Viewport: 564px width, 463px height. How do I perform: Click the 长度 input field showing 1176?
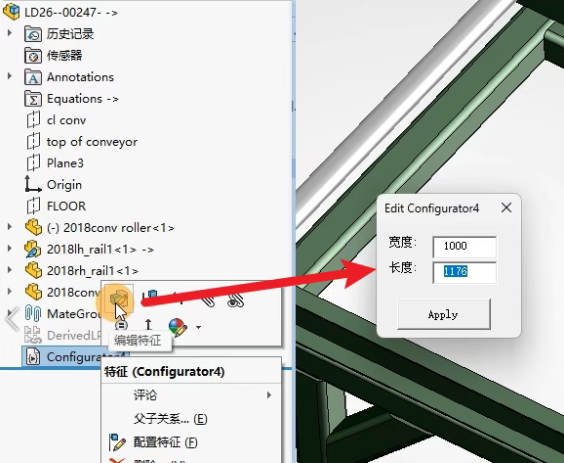tap(464, 272)
